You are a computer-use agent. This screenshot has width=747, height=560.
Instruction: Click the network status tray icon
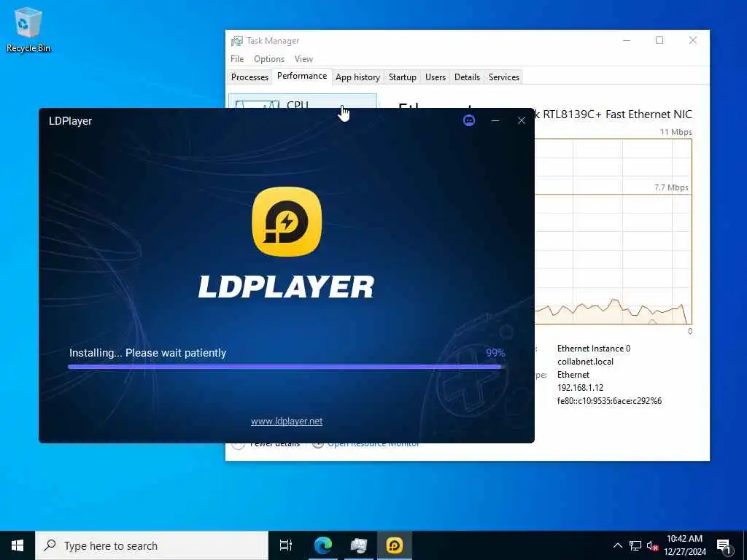(635, 545)
